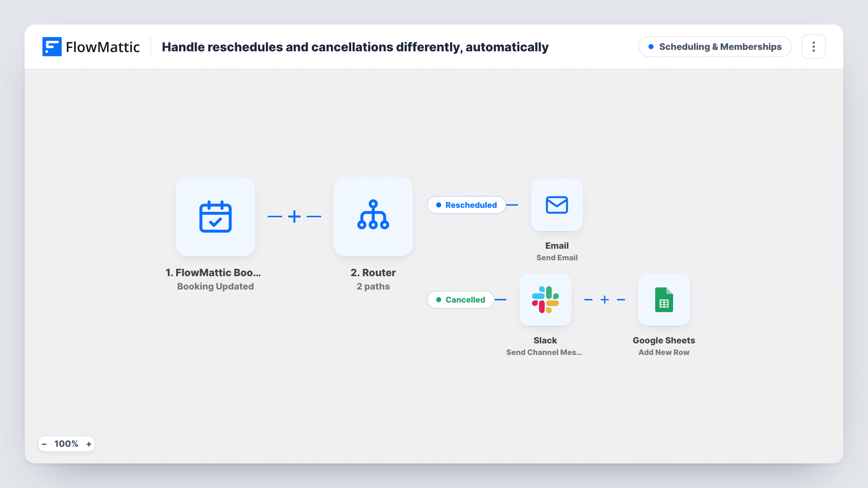
Task: Click the Slack action node
Action: 545,300
